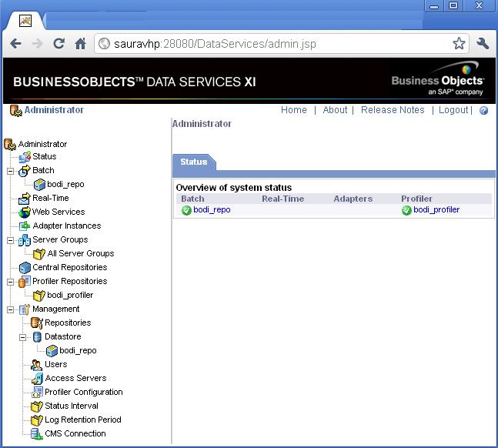Click the Server Groups icon
The width and height of the screenshot is (498, 448).
[24, 240]
